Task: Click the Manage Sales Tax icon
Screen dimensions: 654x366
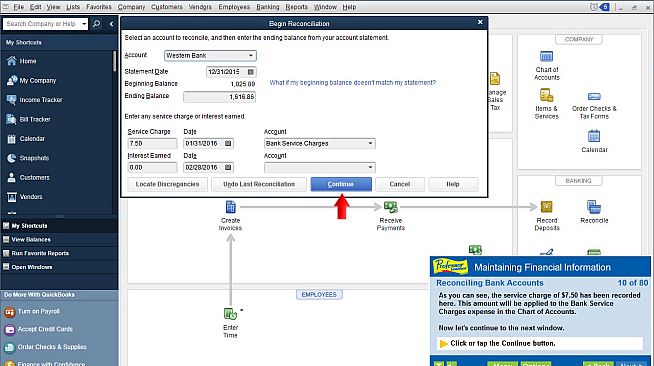Action: [x=495, y=78]
